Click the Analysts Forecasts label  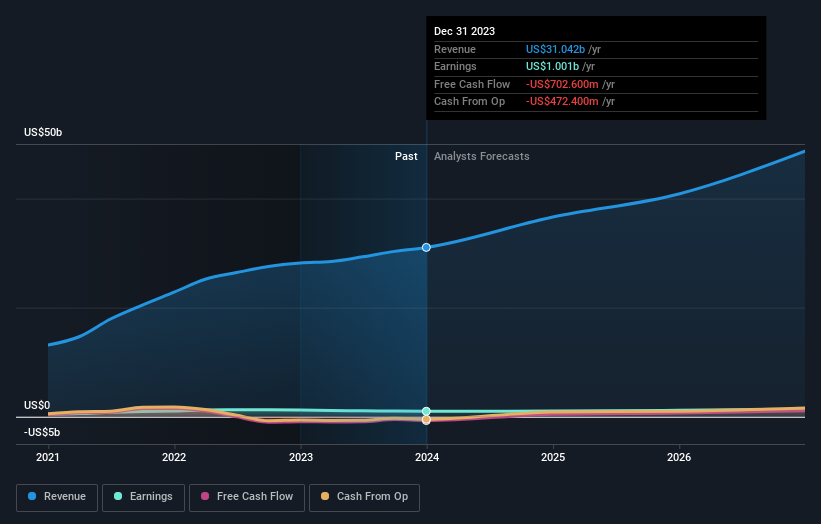tap(481, 156)
